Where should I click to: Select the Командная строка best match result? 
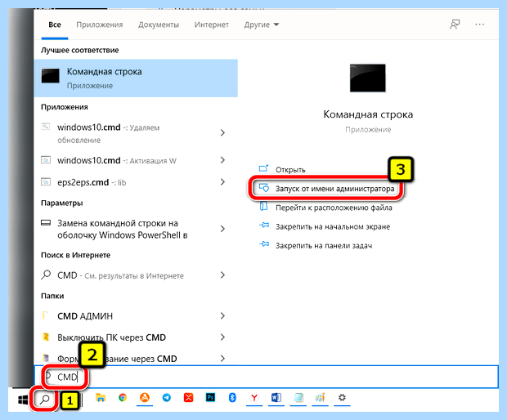(x=136, y=78)
